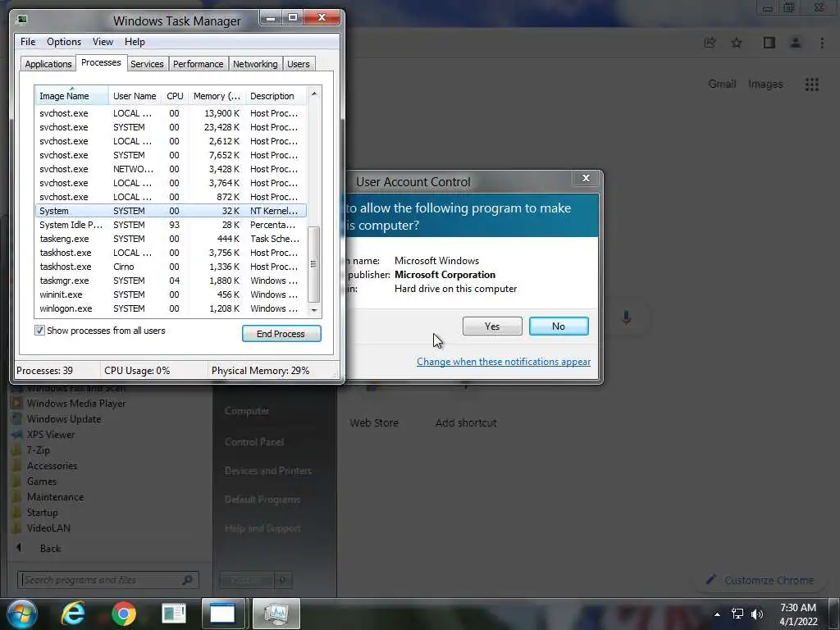This screenshot has height=630, width=840.
Task: Select the System process row
Action: point(171,211)
